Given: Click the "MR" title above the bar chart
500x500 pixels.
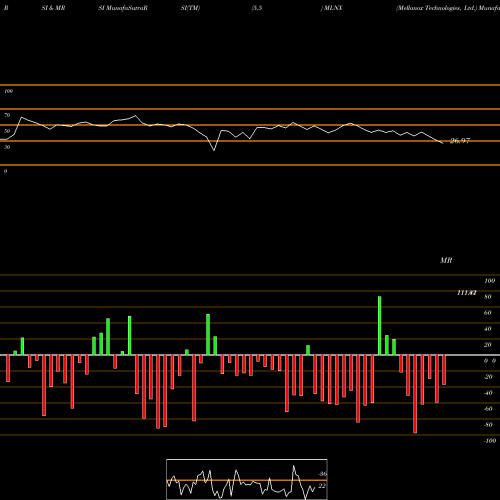Looking at the screenshot, I should (x=446, y=260).
